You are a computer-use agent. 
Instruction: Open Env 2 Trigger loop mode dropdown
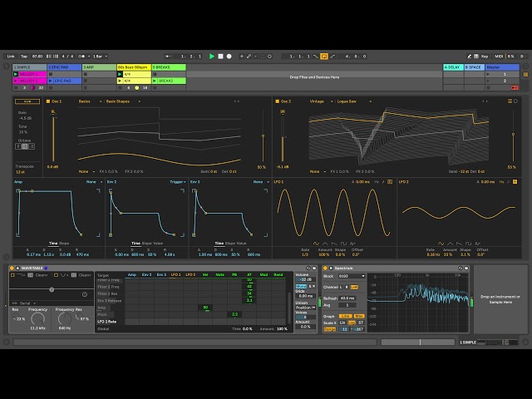click(178, 182)
